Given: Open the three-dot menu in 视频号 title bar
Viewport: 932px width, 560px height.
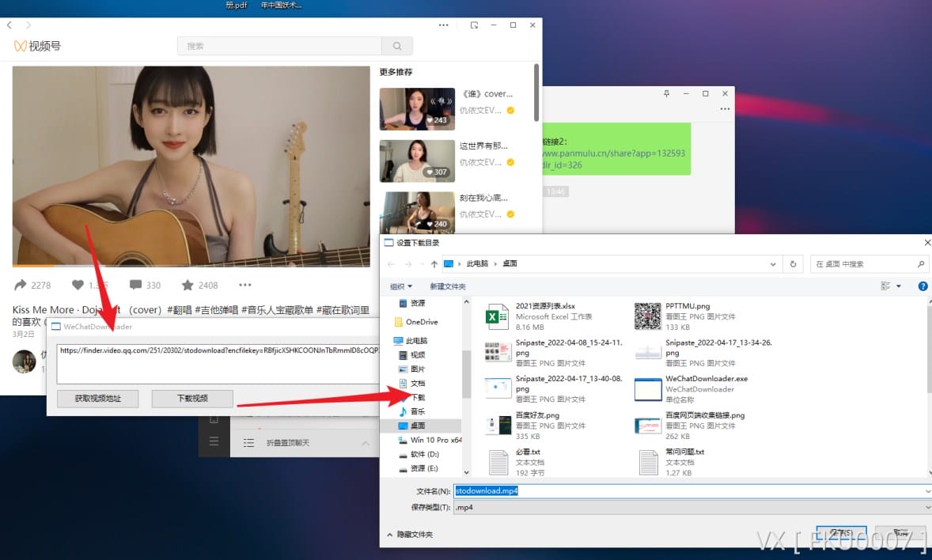Looking at the screenshot, I should coord(443,25).
